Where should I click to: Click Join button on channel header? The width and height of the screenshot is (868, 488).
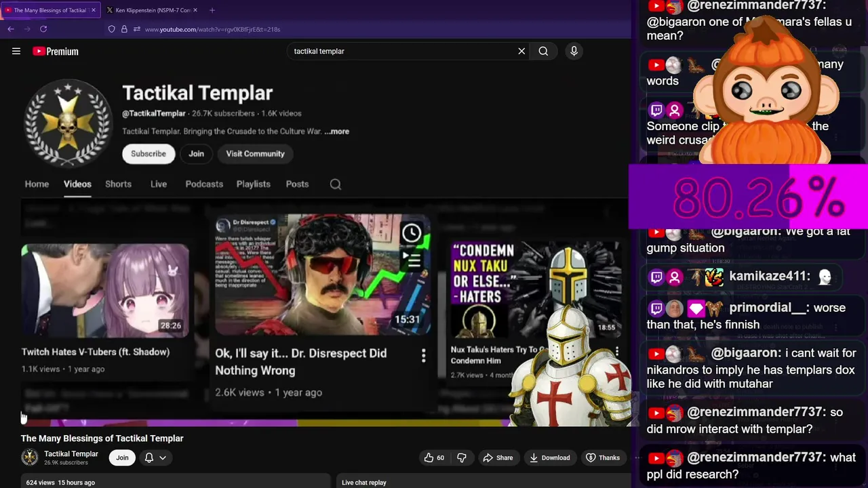click(x=196, y=154)
